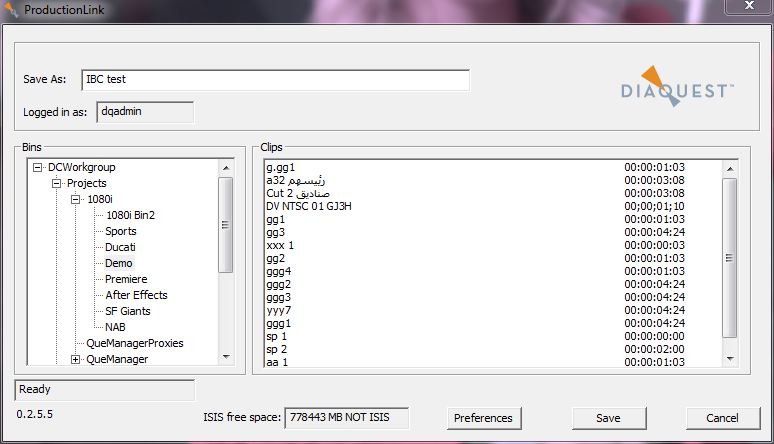The width and height of the screenshot is (774, 444).
Task: Select clip gg1 in Clips list
Action: pos(275,219)
